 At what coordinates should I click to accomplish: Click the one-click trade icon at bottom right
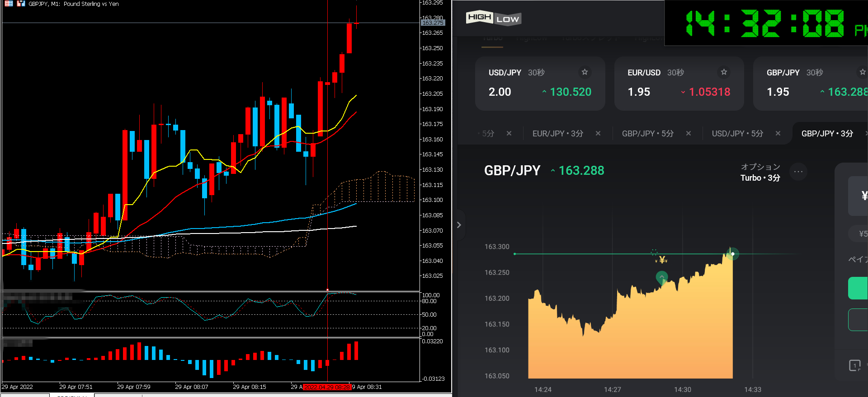click(x=855, y=365)
